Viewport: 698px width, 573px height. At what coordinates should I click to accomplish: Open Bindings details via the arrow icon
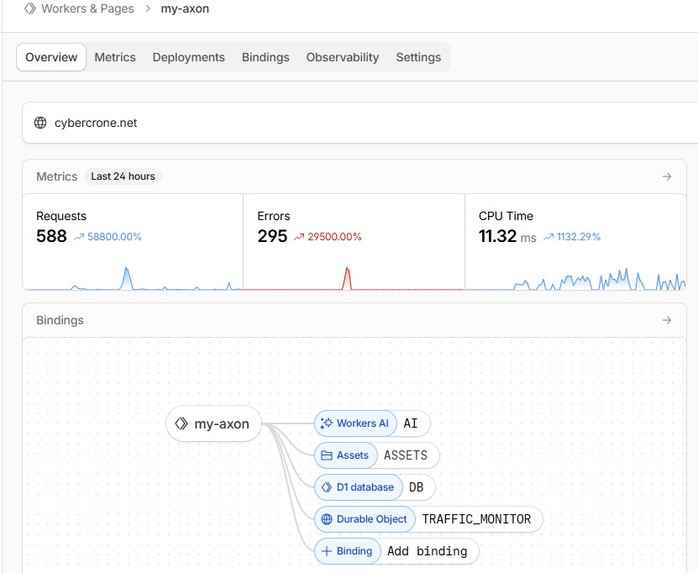[x=666, y=320]
